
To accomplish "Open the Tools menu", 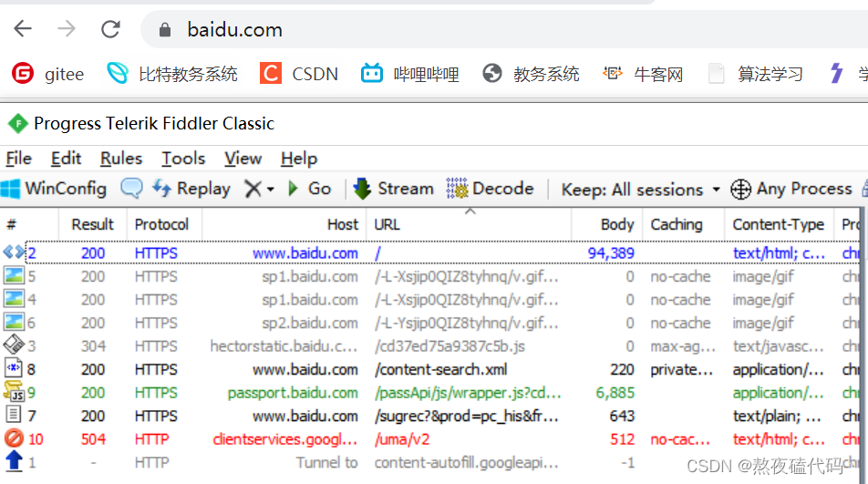I will click(x=183, y=159).
